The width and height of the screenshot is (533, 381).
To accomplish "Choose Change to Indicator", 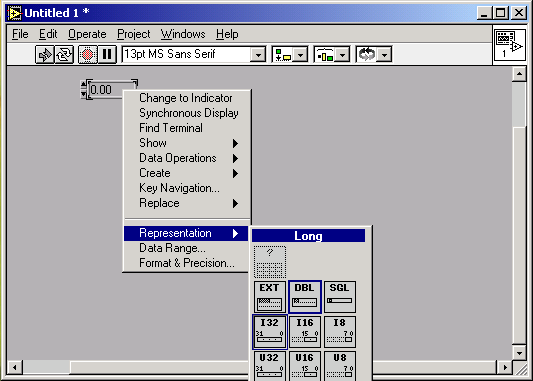I will coord(187,98).
